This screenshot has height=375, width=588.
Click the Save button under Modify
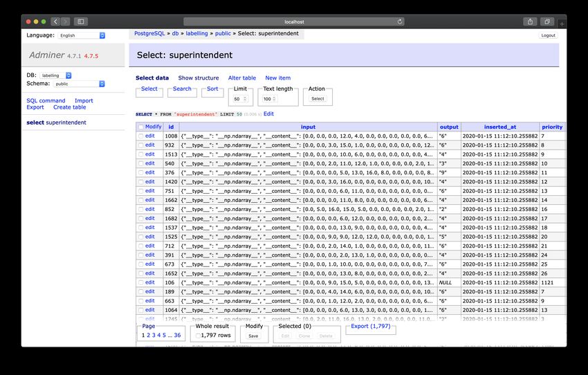coord(253,336)
